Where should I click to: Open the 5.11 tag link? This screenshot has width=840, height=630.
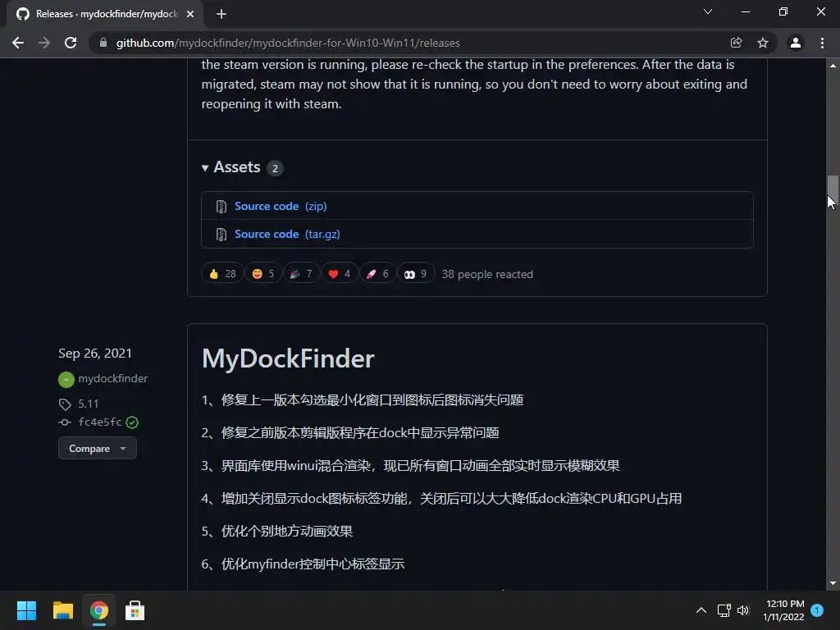click(89, 404)
